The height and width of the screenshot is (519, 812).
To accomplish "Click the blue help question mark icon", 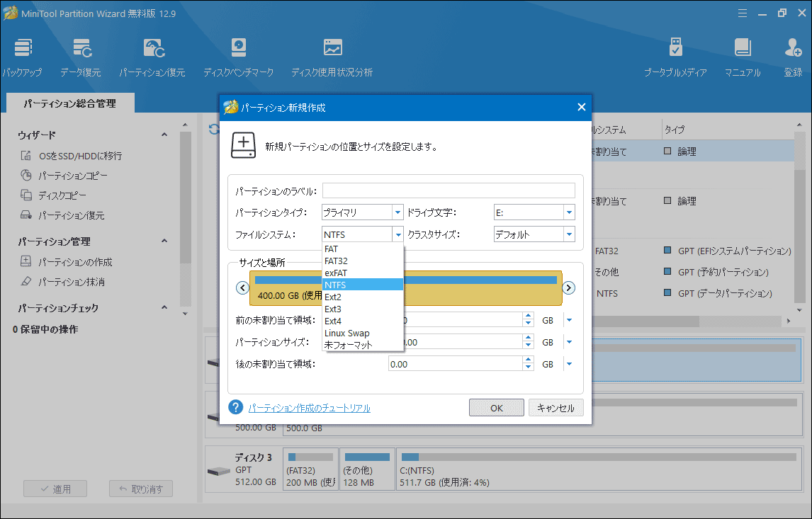I will click(236, 407).
